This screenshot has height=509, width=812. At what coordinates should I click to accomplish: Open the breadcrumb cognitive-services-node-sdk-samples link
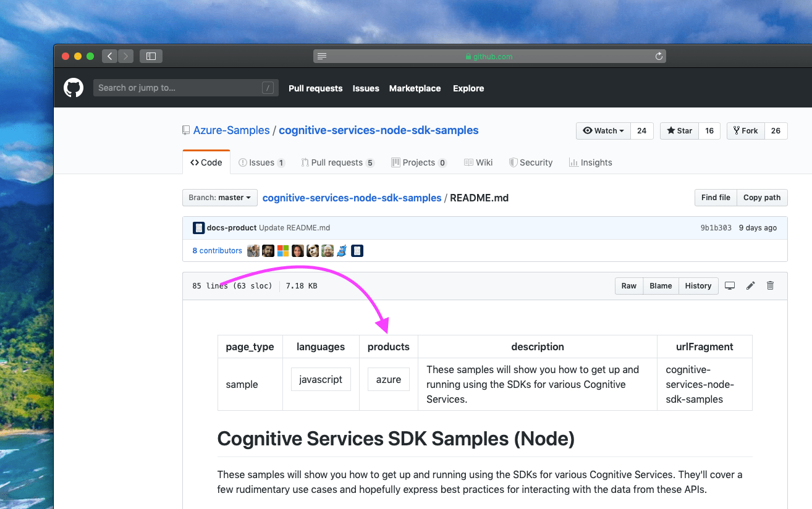[x=352, y=198]
